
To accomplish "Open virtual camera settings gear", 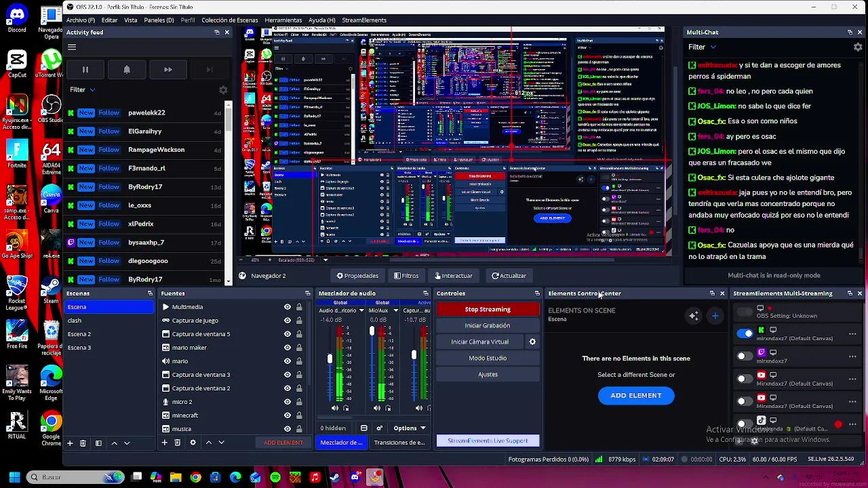I will coord(532,342).
